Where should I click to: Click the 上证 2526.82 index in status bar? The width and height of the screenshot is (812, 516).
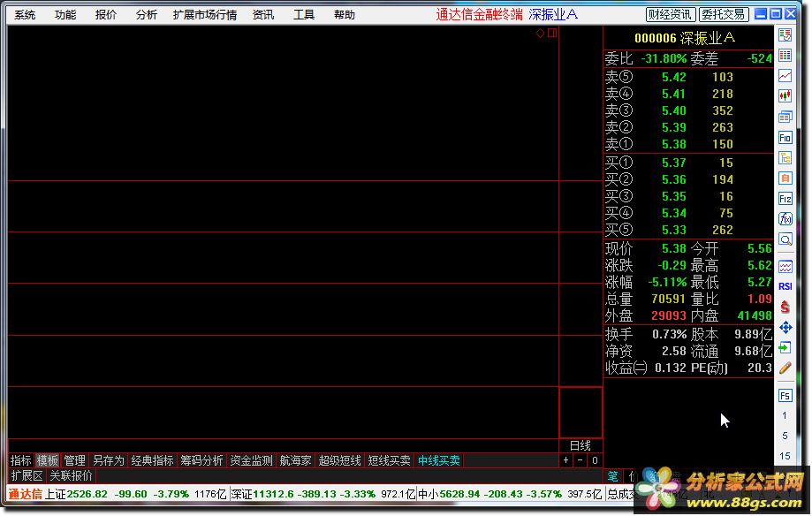click(76, 494)
